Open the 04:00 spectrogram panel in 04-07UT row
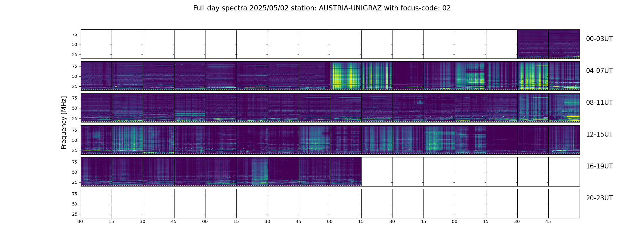644x245 pixels. tap(96, 76)
